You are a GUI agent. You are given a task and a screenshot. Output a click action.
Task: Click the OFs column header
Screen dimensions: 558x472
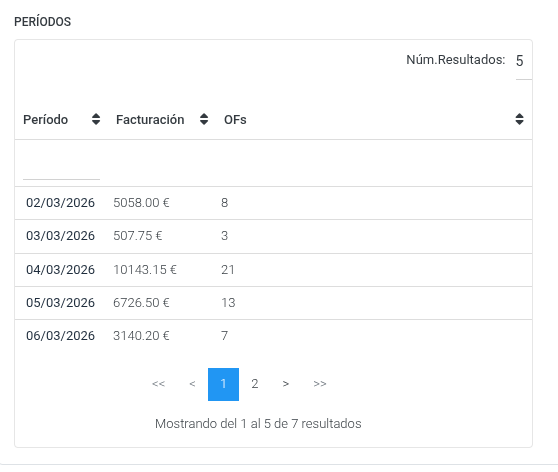pyautogui.click(x=235, y=120)
